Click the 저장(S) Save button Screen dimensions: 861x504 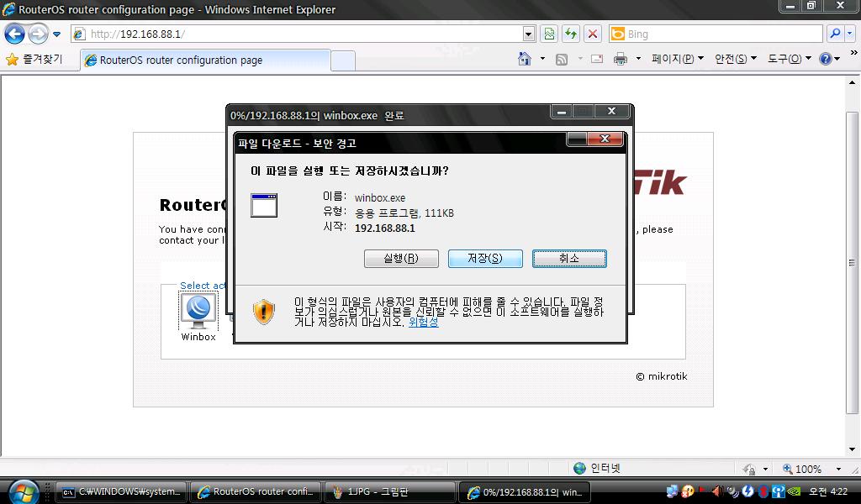[485, 259]
